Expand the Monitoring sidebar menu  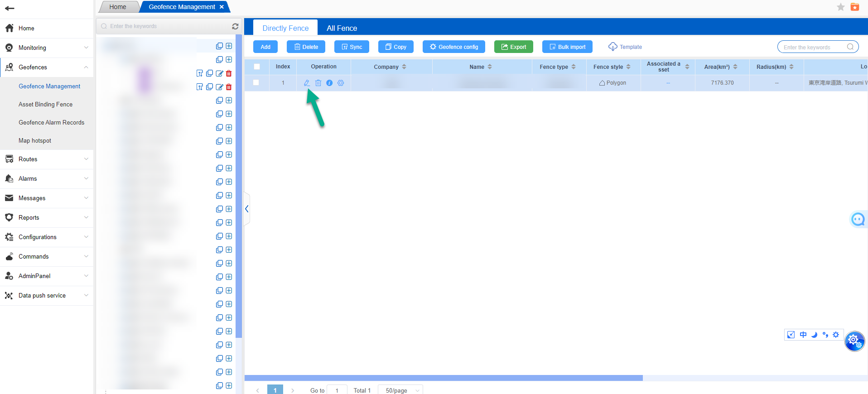(47, 48)
